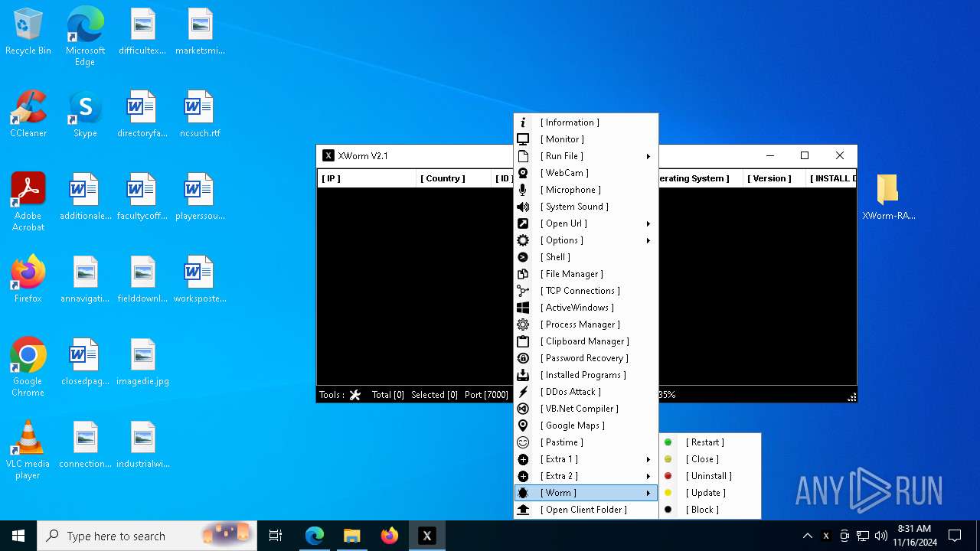Click the Process Manager gear icon

(x=523, y=324)
